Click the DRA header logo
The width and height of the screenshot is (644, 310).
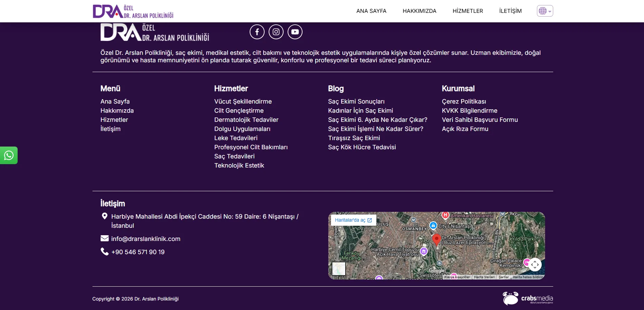coord(133,11)
